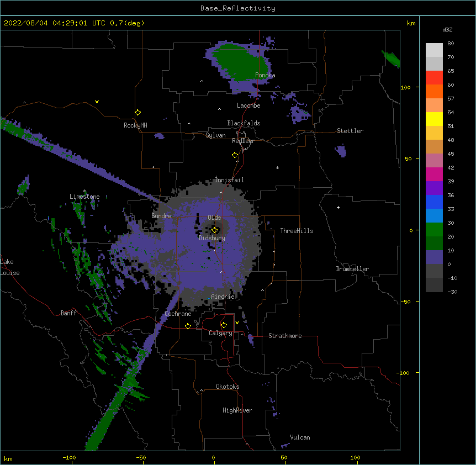Select the blue 36-33 dBZ legend swatch

coord(434,202)
